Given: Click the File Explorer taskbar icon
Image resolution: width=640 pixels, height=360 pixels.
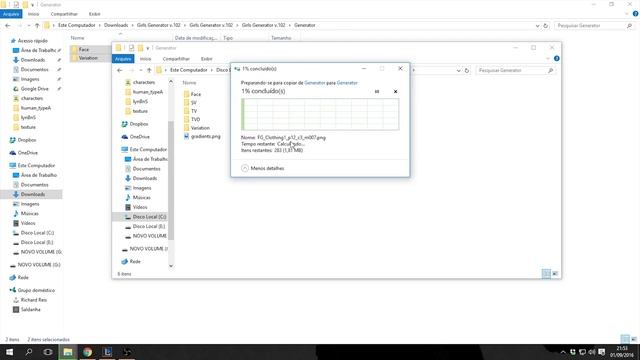Looking at the screenshot, I should 68,352.
